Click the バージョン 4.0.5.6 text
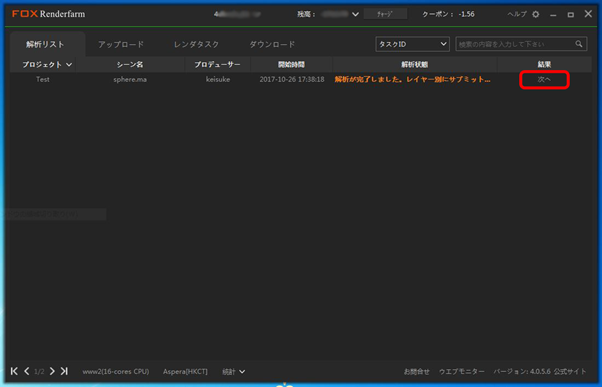Image resolution: width=602 pixels, height=387 pixels. (x=522, y=372)
